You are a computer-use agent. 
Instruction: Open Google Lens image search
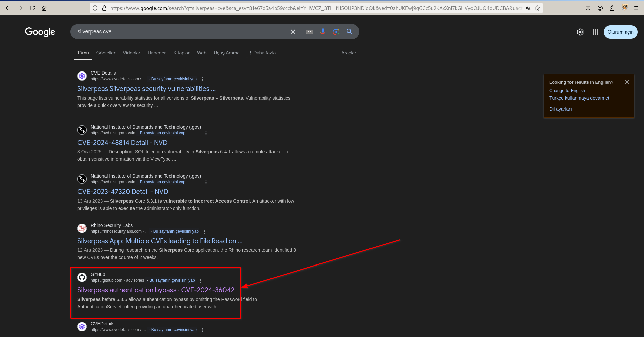(336, 32)
